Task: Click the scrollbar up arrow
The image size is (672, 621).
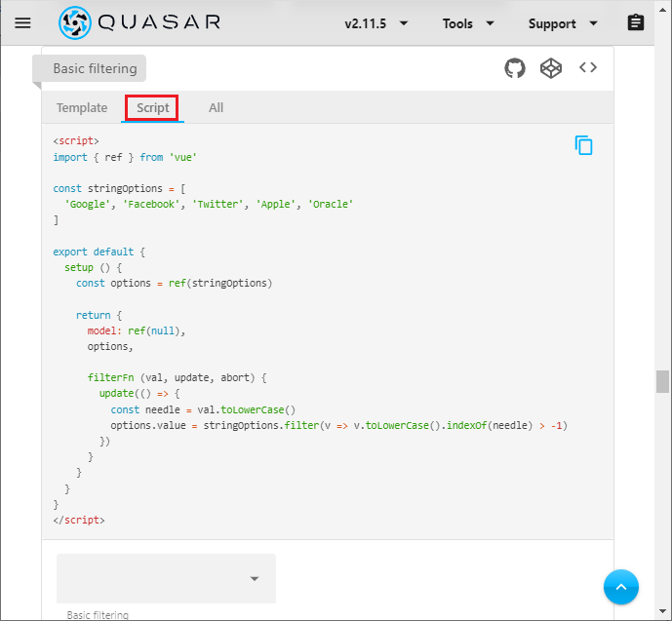Action: (662, 10)
